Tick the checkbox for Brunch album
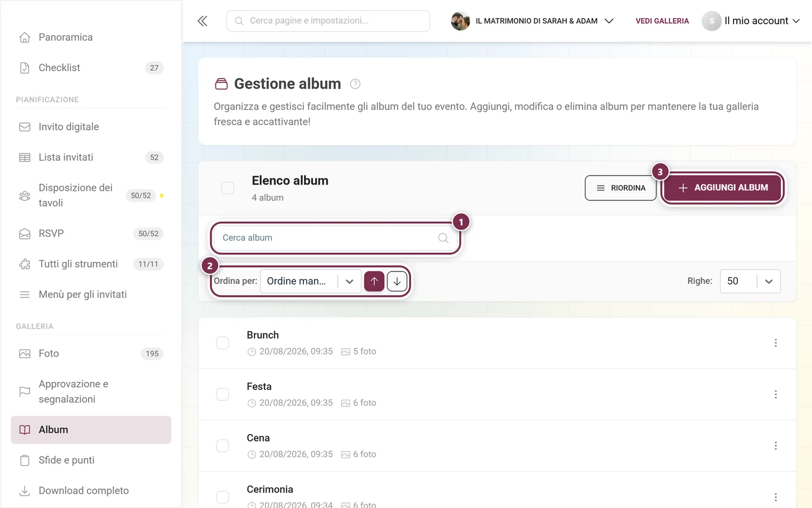Screen dimensions: 812x508 click(x=223, y=343)
